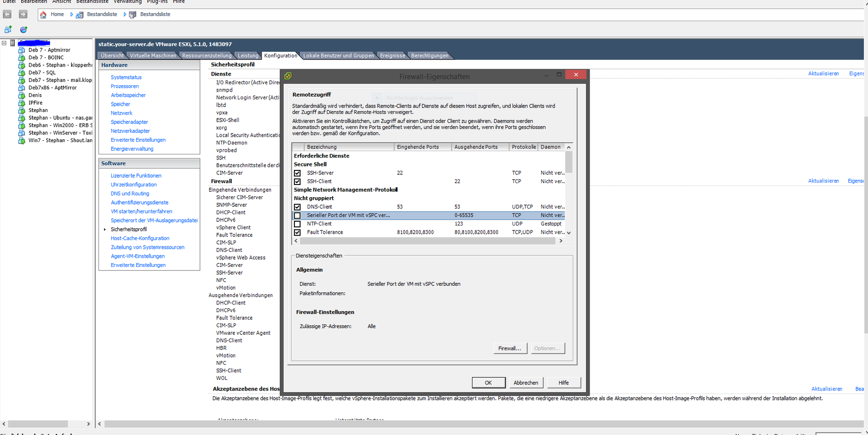This screenshot has width=868, height=435.
Task: Enable the Serieller Port der VM checkbox
Action: pos(298,215)
